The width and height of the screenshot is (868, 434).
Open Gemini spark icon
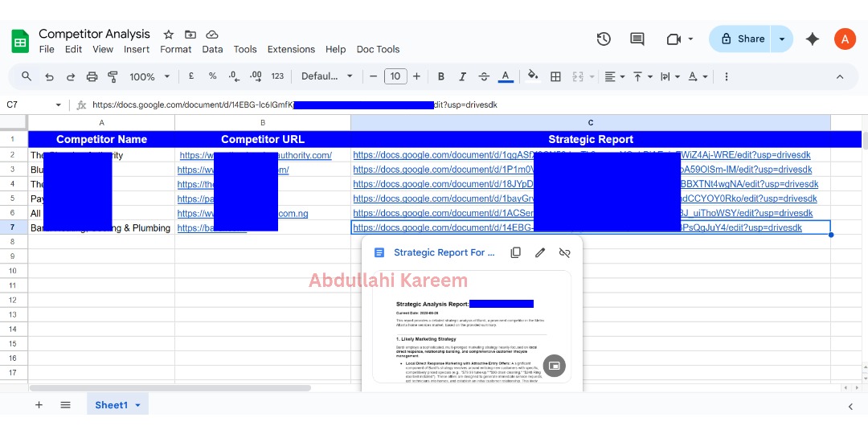coord(812,39)
